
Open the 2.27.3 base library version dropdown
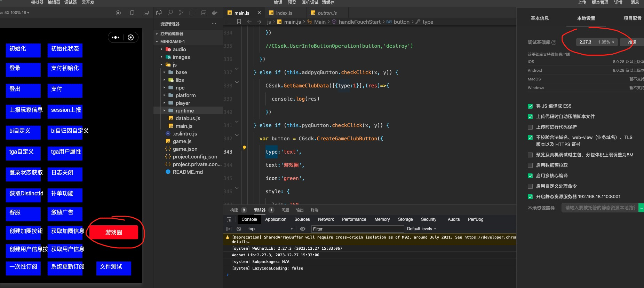click(596, 42)
